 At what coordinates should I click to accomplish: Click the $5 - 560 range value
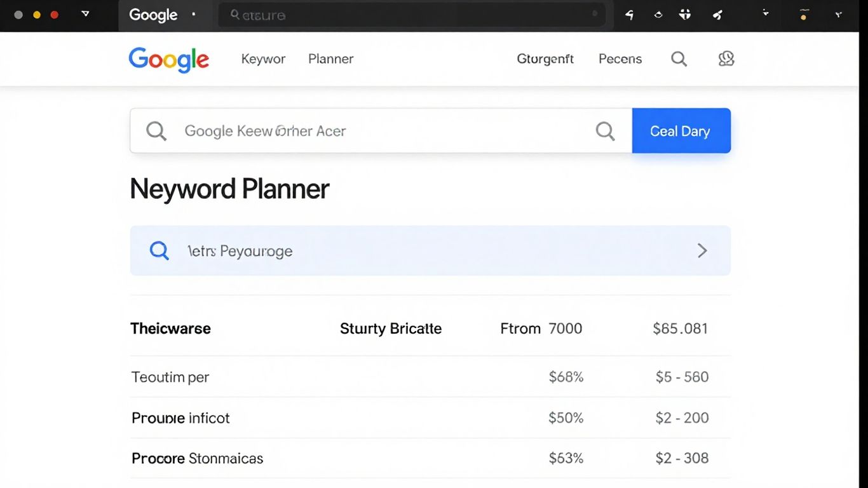[x=682, y=377]
